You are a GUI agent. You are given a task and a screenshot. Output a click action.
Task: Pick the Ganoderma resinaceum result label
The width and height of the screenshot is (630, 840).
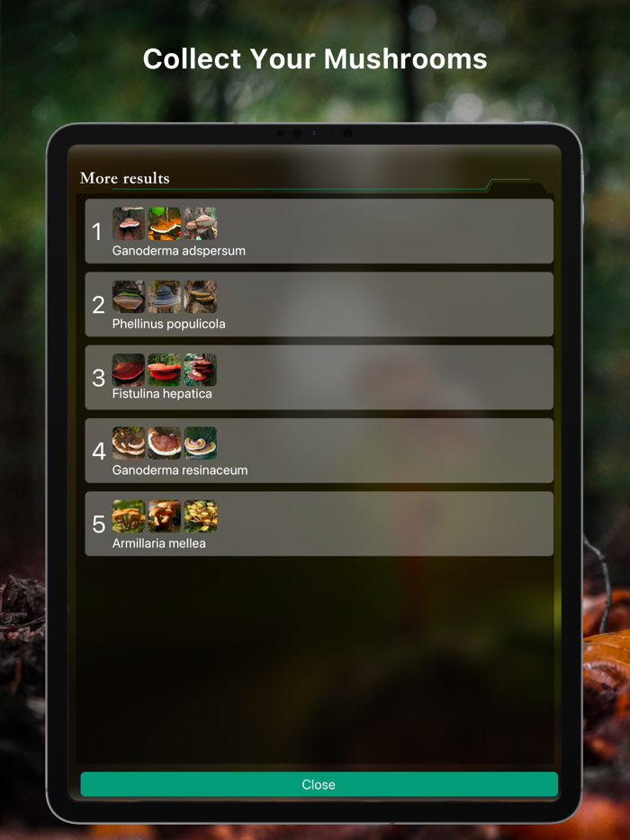[x=180, y=470]
